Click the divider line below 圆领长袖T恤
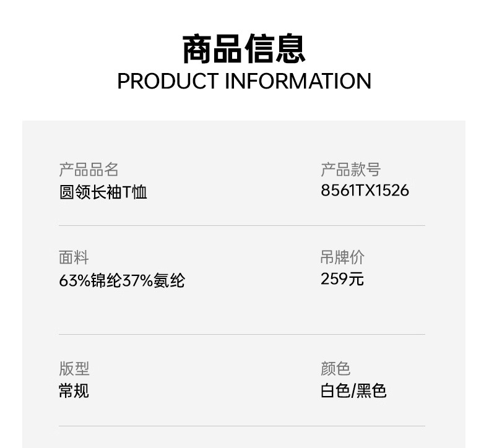489x448 pixels. pos(242,225)
